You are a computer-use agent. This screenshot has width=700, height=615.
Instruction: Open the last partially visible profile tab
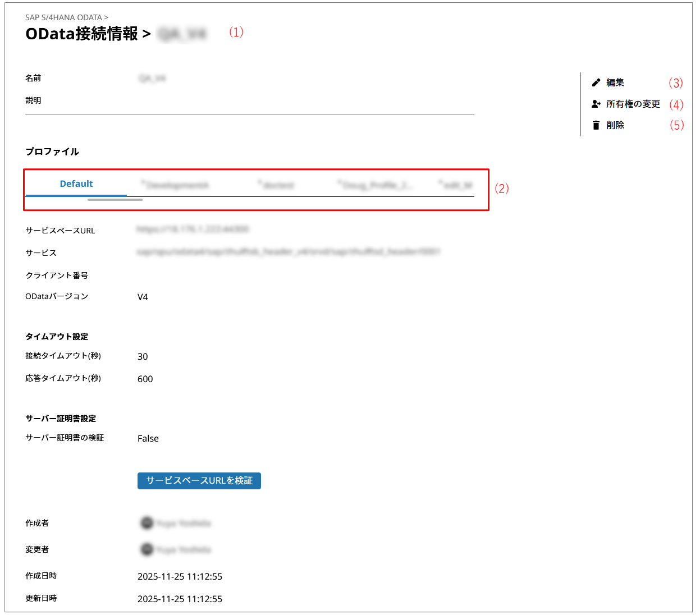click(x=456, y=185)
